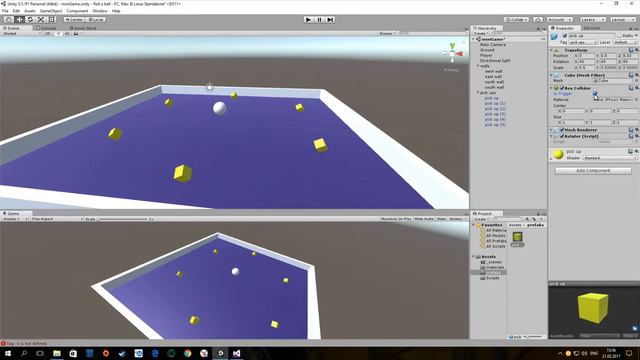Open the Cube Mesh Filter gear settings

click(x=636, y=75)
